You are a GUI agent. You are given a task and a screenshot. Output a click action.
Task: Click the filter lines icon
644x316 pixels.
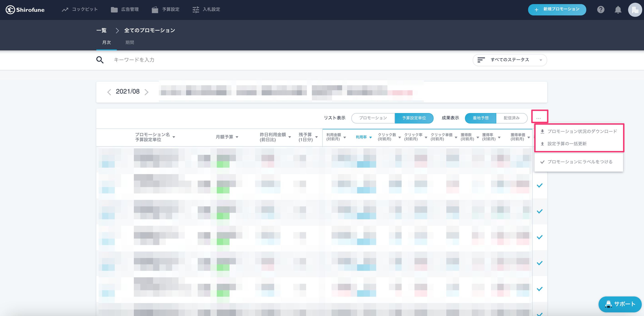481,60
